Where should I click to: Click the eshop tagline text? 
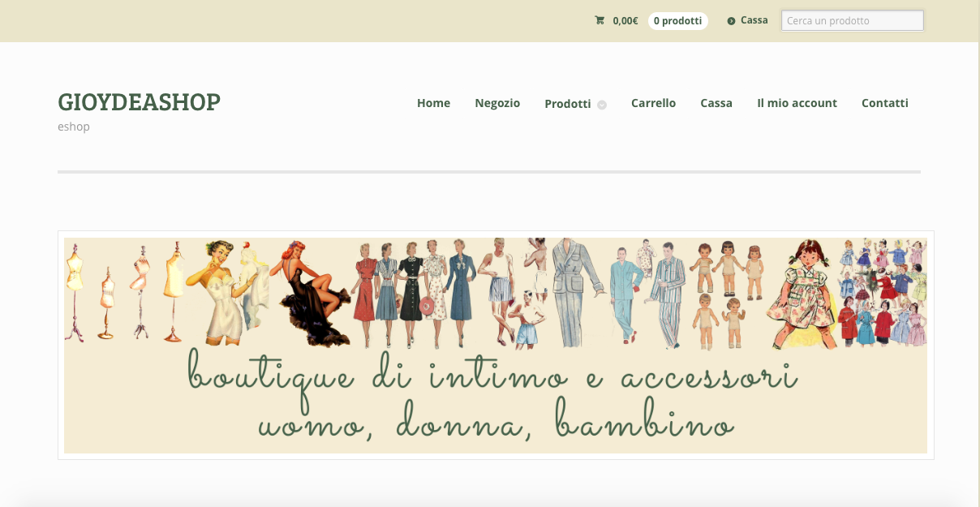click(74, 127)
